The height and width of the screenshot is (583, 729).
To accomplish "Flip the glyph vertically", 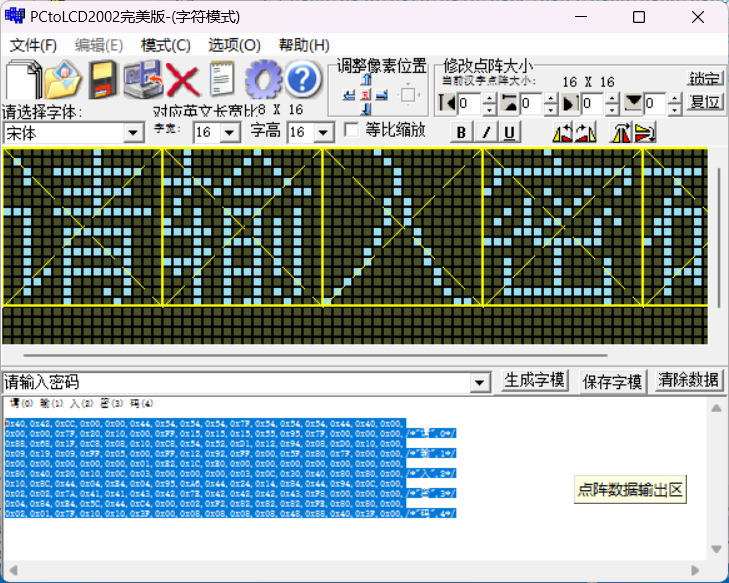I will click(645, 133).
